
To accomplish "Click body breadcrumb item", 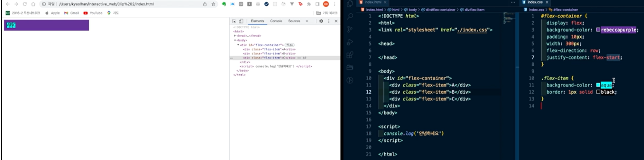I will point(410,10).
